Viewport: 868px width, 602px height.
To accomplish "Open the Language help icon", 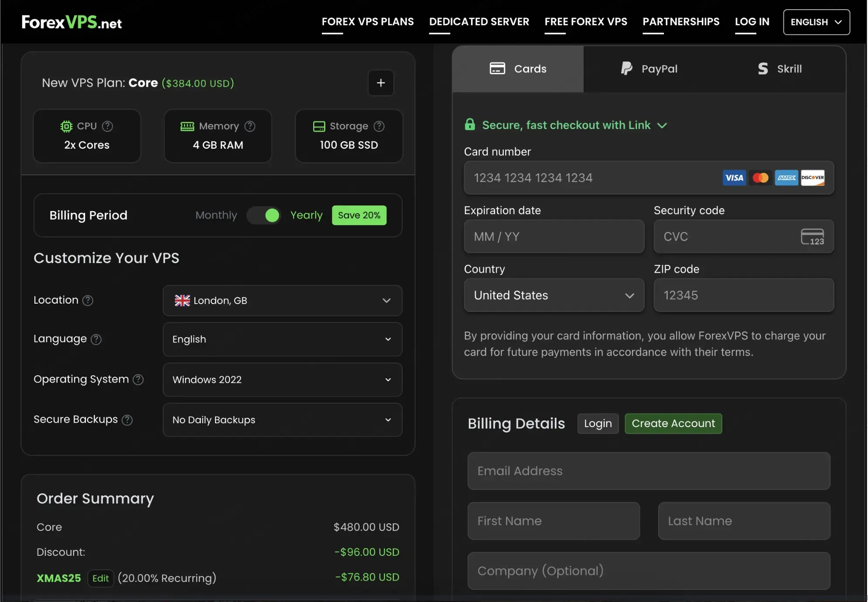I will [x=96, y=339].
